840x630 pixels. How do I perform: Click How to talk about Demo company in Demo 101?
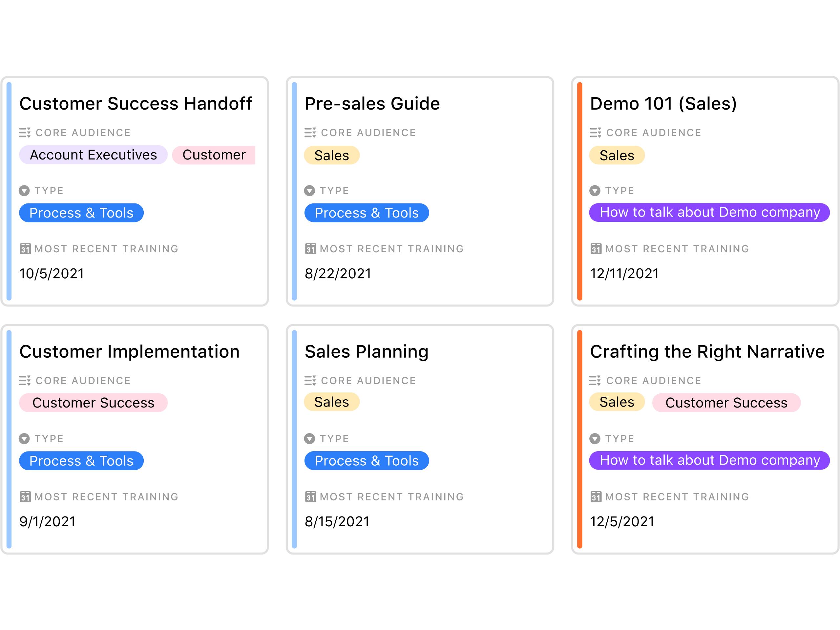click(x=709, y=212)
